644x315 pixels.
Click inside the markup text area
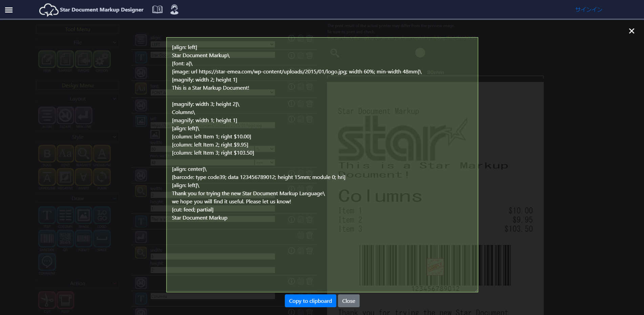pos(322,254)
